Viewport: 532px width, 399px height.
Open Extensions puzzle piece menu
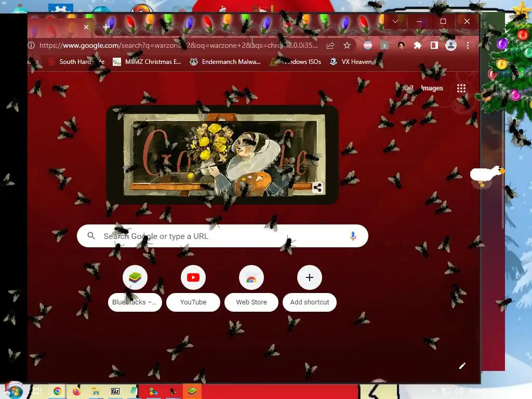point(418,46)
